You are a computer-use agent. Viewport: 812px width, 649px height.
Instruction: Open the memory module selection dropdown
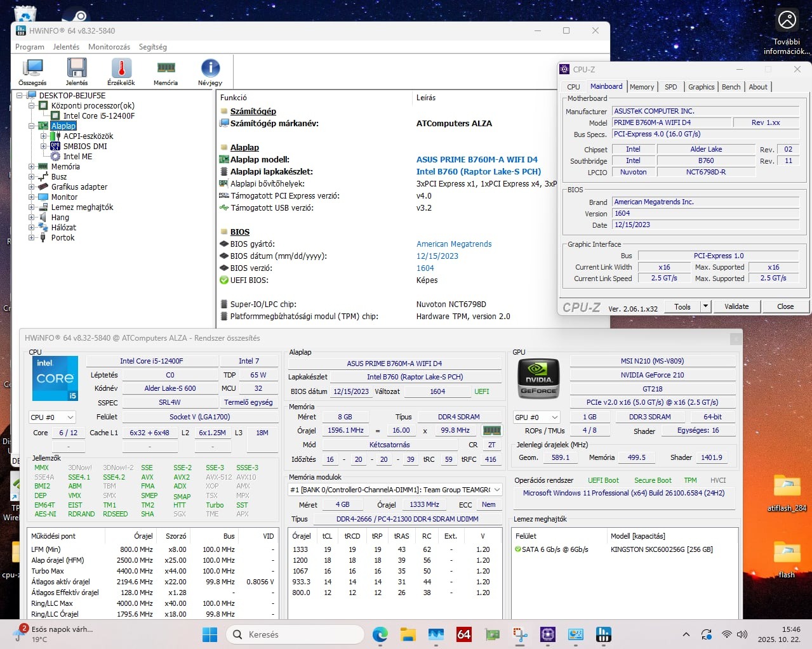(x=395, y=490)
